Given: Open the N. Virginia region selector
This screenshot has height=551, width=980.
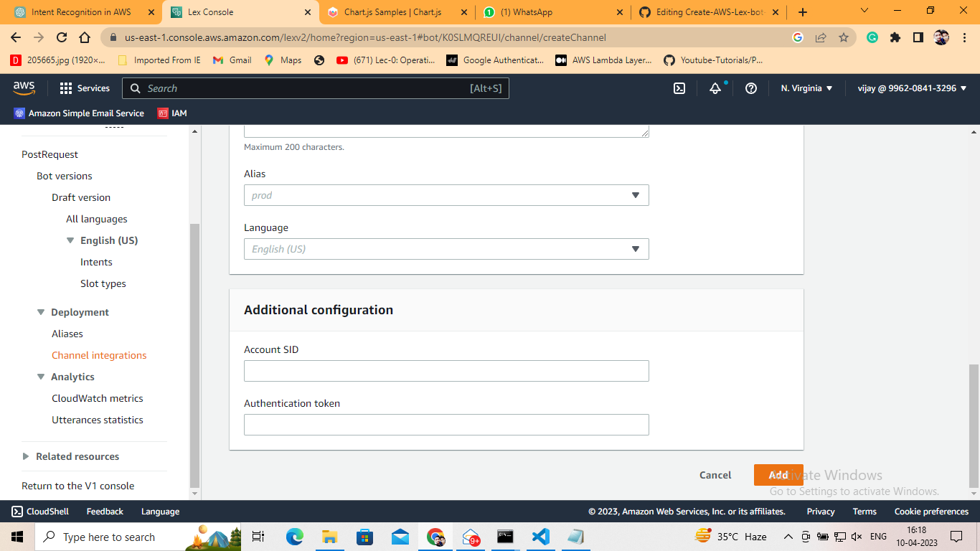Looking at the screenshot, I should (x=805, y=88).
